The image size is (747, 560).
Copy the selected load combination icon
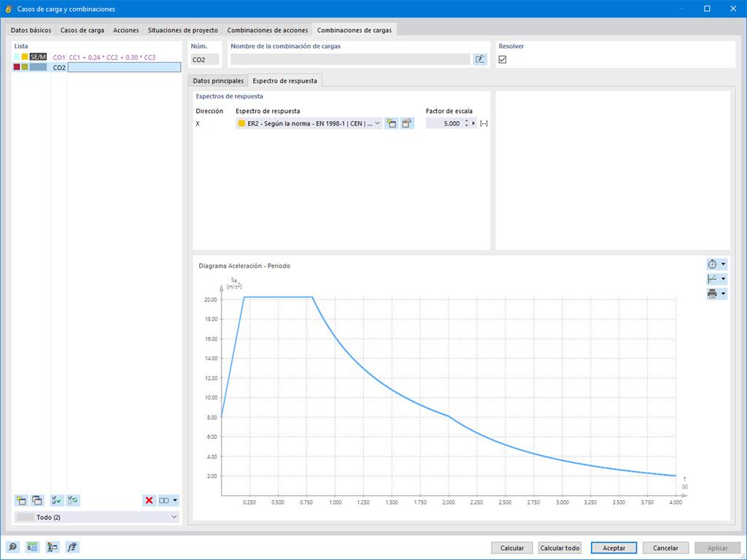tap(37, 500)
